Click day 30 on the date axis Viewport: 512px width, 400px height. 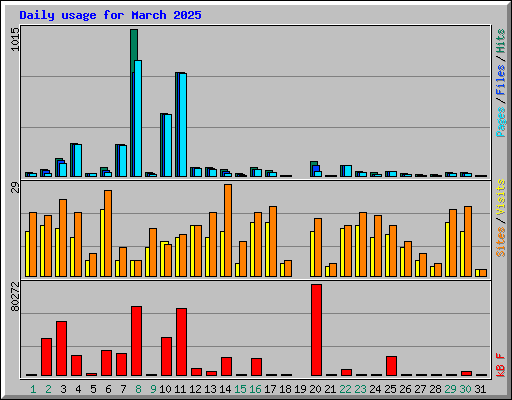coord(465,389)
